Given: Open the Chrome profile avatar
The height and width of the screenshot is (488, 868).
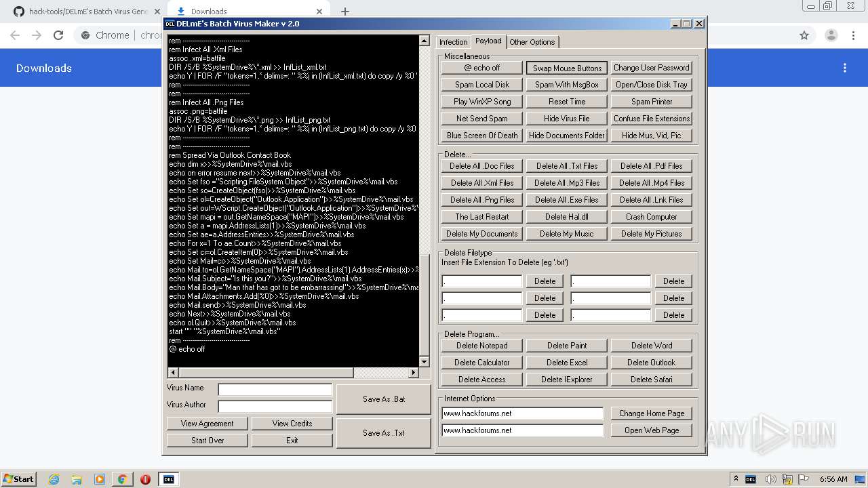Looking at the screenshot, I should (x=831, y=35).
